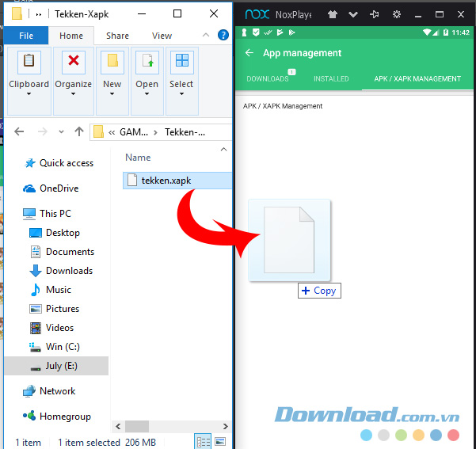Screen dimensions: 476x449
Task: Click the nox logo in title bar
Action: 257,14
